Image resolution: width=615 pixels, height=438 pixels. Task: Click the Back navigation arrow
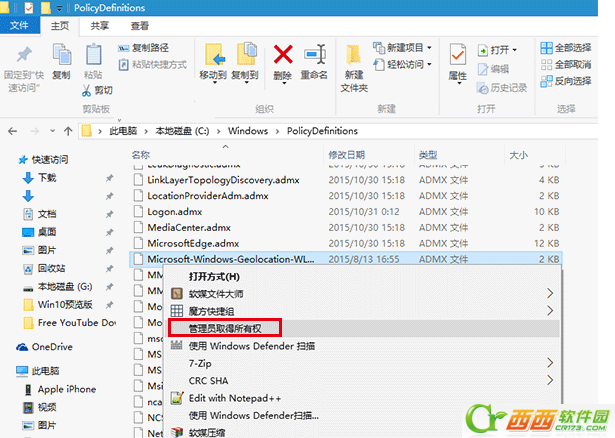pos(13,131)
